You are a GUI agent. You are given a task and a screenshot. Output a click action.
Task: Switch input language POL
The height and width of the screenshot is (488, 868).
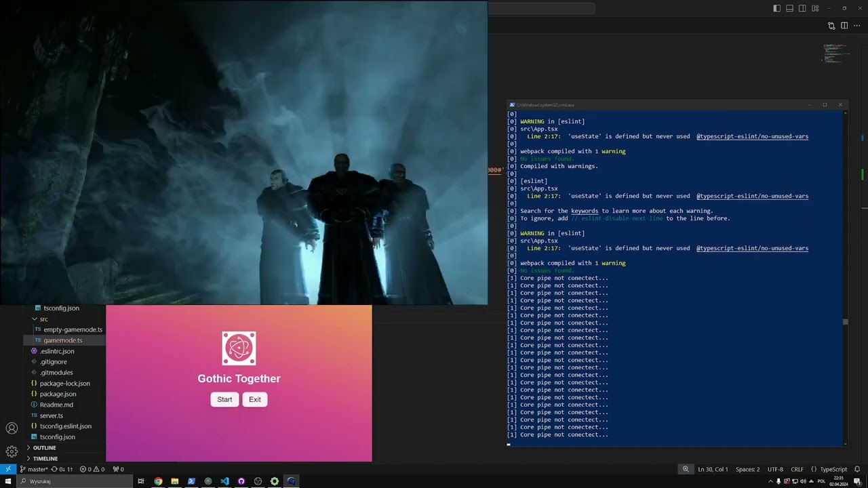point(822,481)
